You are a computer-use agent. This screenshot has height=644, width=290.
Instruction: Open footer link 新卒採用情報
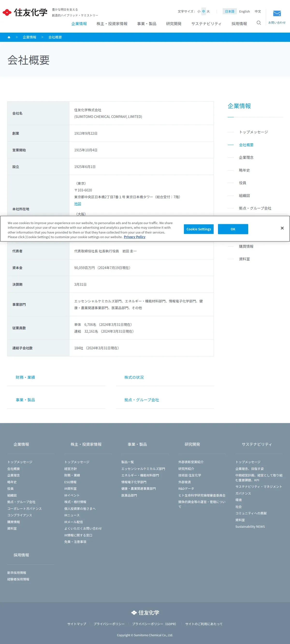pos(17,573)
